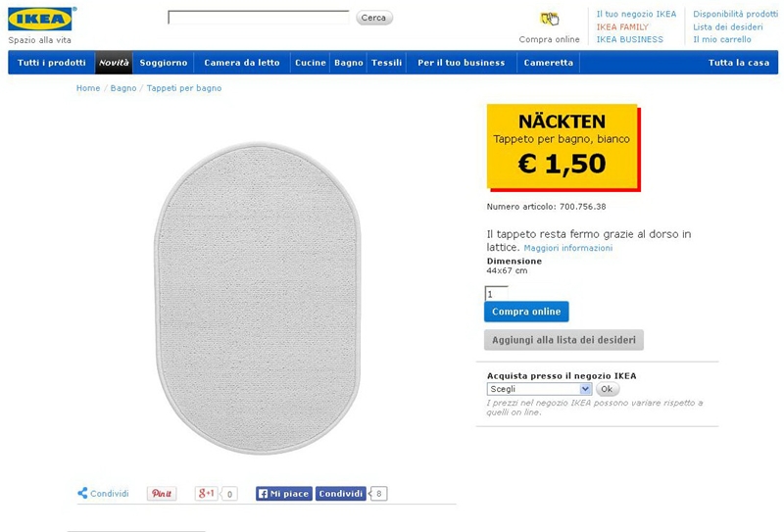Click the IKEA logo
This screenshot has width=784, height=532.
point(41,19)
